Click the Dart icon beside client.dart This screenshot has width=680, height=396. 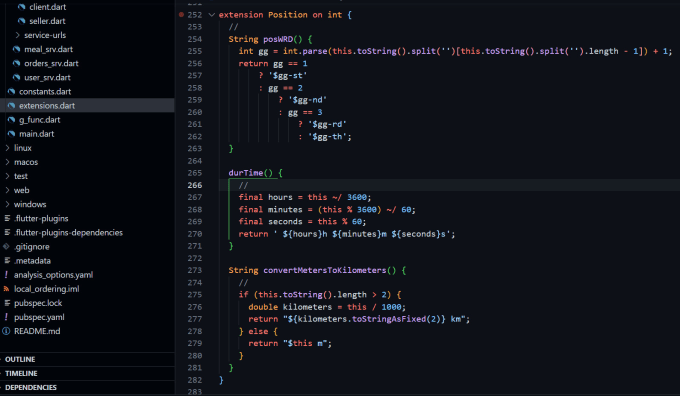(21, 7)
